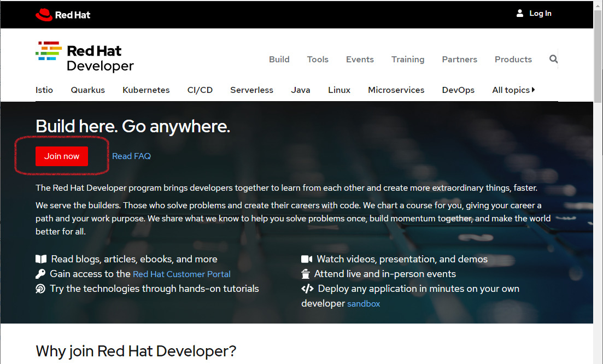
Task: Expand the All topics menu
Action: coord(513,90)
